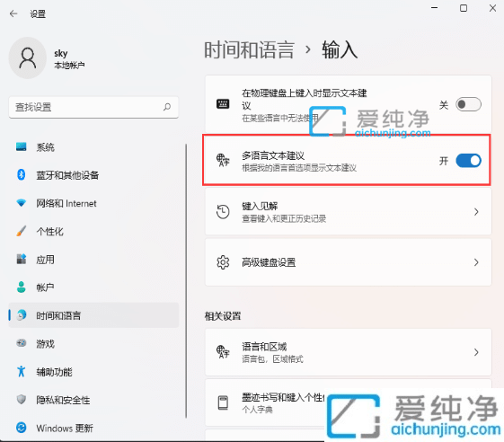Open the 墨迹书写和键入个性化 card
The image size is (504, 442).
pyautogui.click(x=349, y=402)
